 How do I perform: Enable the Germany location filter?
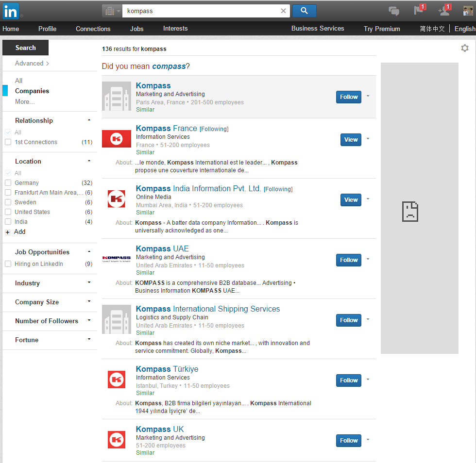[x=7, y=182]
